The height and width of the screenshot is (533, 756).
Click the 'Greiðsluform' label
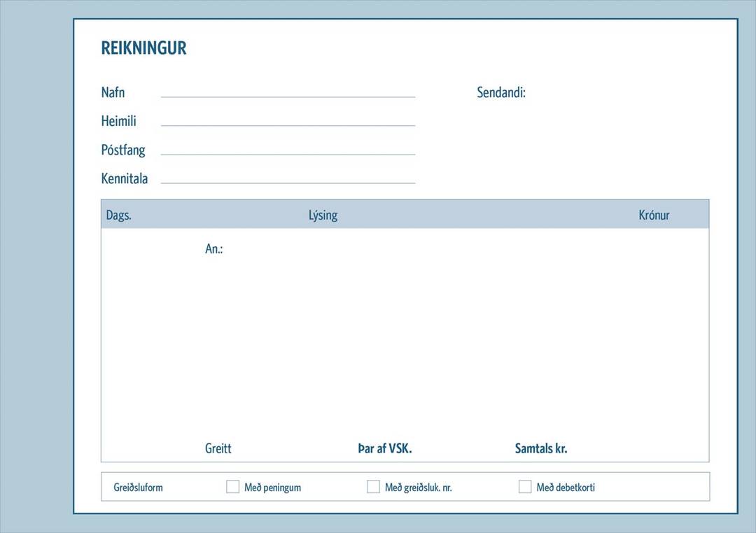[x=138, y=488]
